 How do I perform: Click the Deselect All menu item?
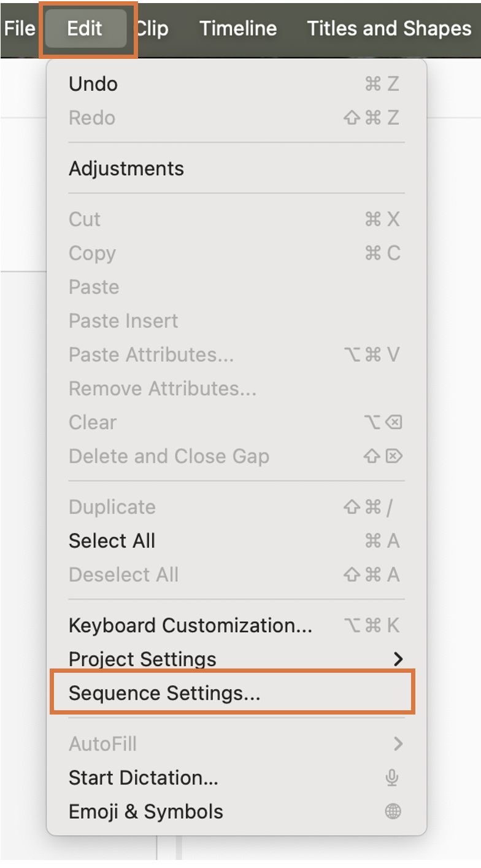click(123, 575)
